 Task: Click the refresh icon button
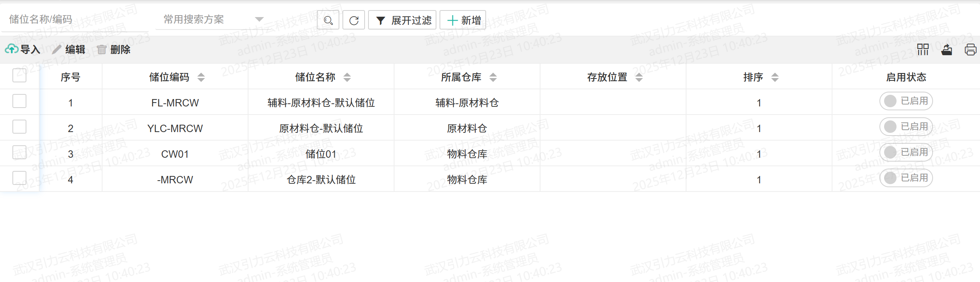(x=354, y=20)
